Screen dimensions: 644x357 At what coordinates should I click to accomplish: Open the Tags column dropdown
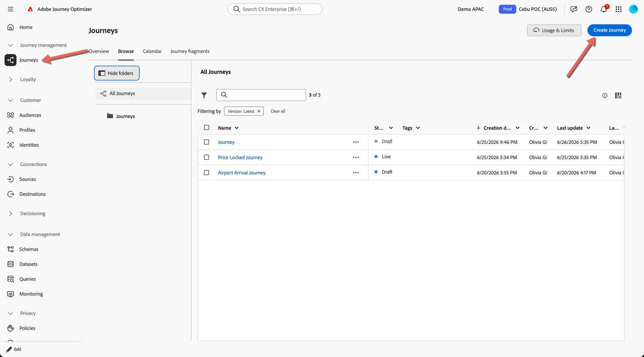coord(418,128)
